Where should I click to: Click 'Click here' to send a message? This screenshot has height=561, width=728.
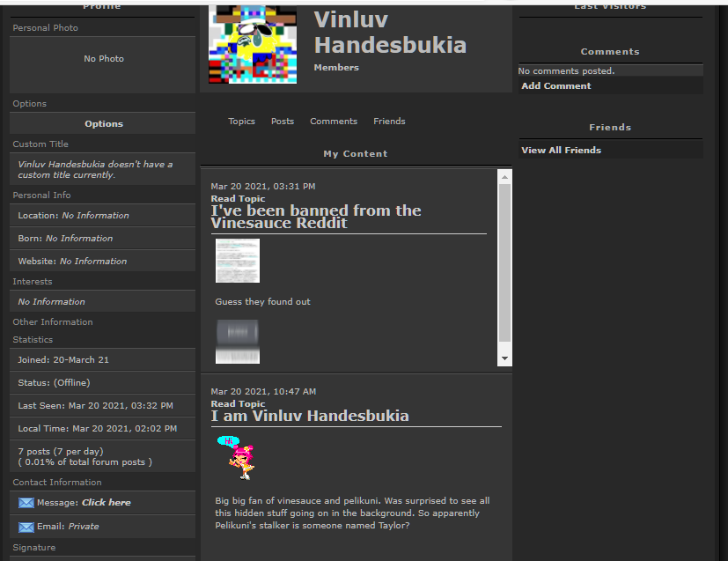107,503
